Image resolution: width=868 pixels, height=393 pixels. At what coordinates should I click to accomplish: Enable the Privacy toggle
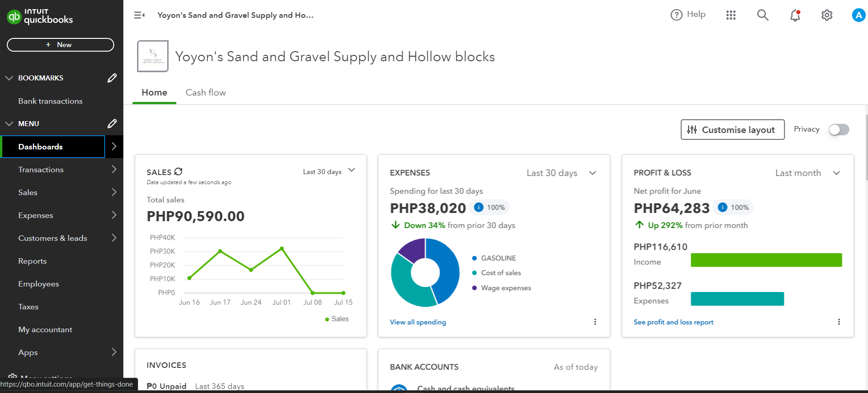pyautogui.click(x=839, y=130)
